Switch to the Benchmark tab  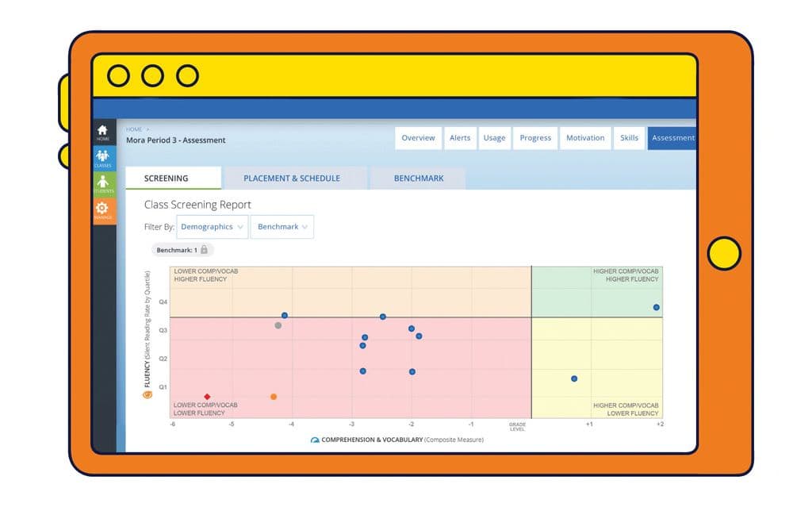(419, 179)
